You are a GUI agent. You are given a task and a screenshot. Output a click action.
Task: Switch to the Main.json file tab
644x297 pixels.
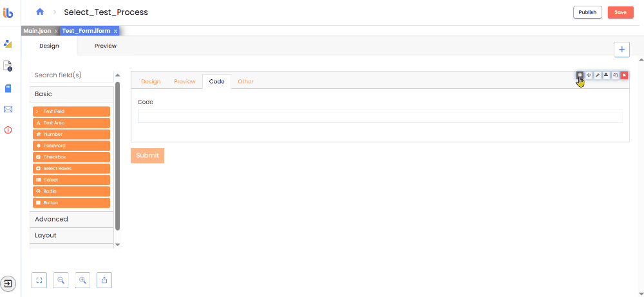click(x=37, y=31)
